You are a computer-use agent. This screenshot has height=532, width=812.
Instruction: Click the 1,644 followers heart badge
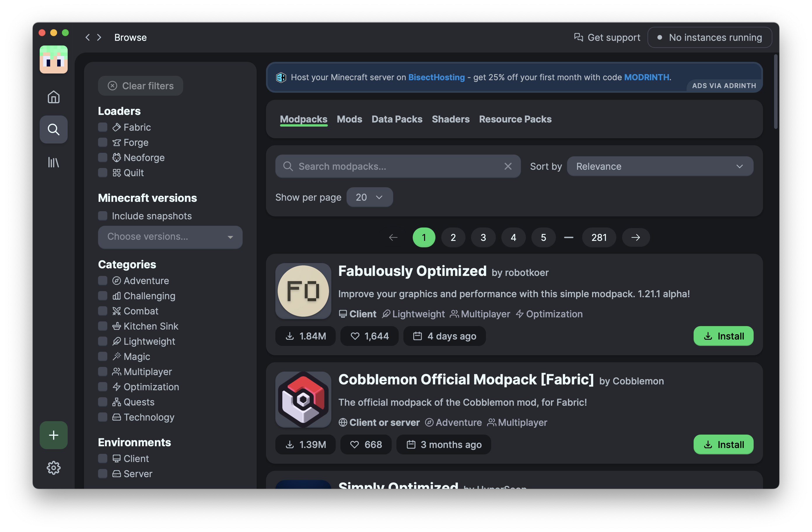click(x=370, y=336)
